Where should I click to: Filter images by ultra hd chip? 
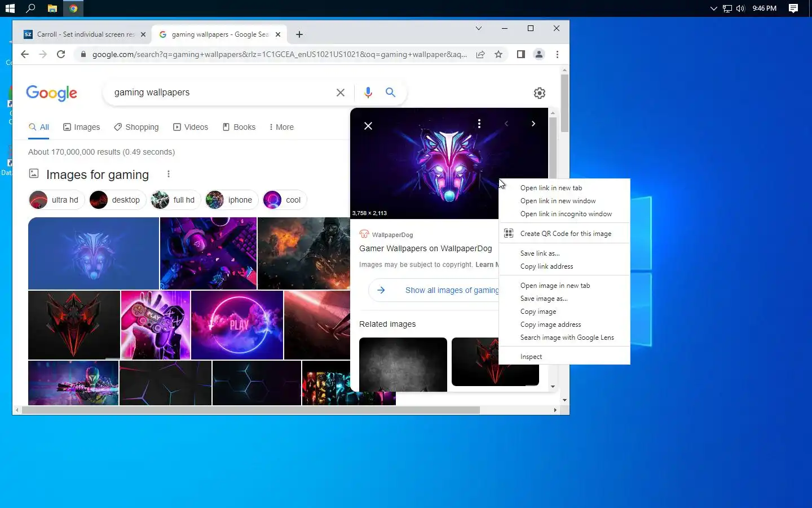(56, 200)
